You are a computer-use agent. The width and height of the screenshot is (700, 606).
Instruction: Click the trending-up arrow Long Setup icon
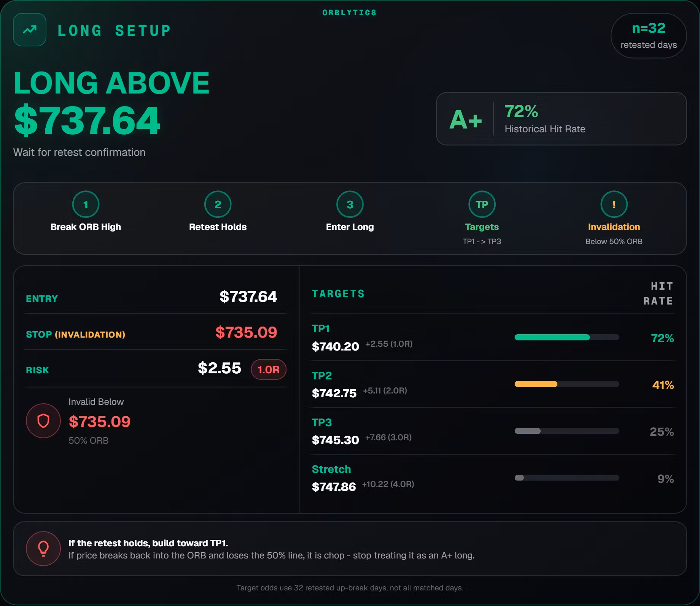(30, 30)
